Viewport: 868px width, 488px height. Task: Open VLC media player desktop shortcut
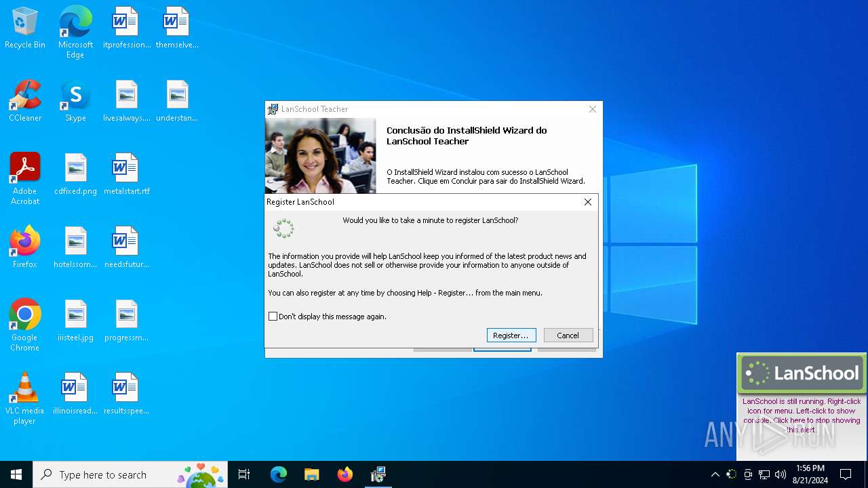(25, 399)
